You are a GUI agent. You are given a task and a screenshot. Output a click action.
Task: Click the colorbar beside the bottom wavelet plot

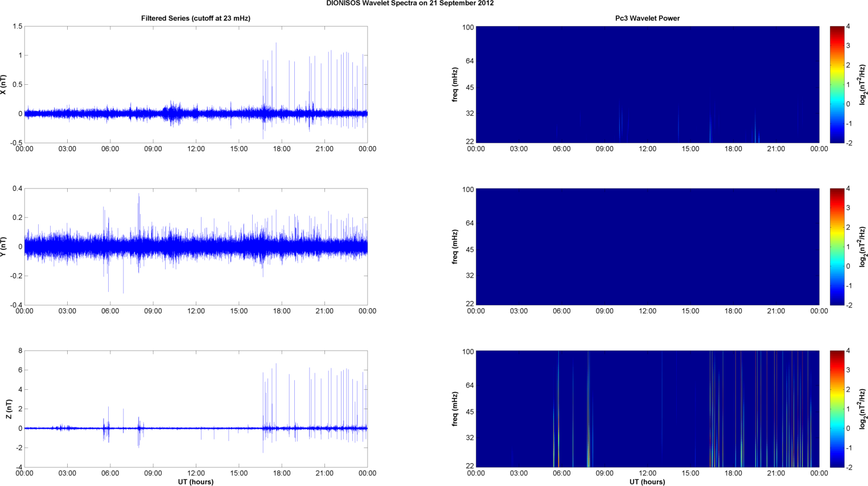(837, 409)
